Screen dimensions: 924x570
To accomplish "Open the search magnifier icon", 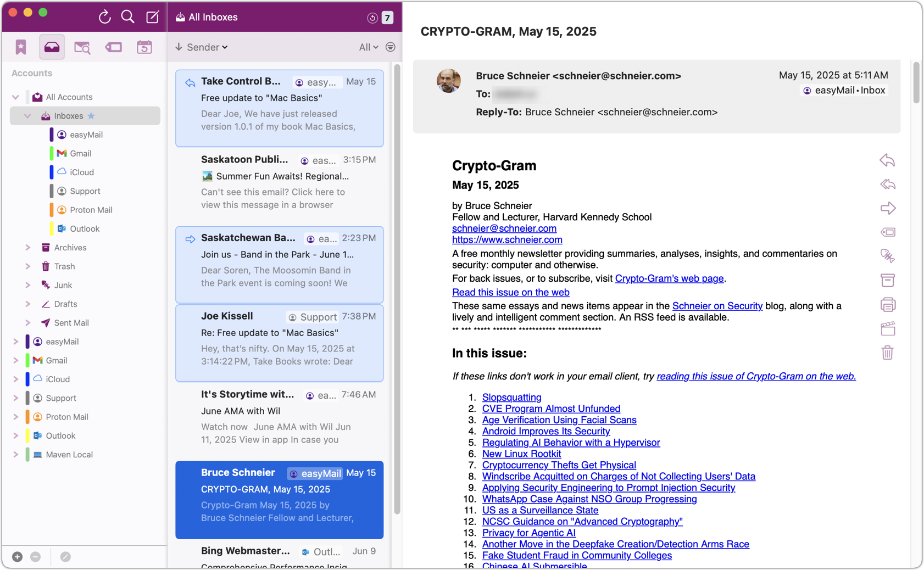I will coord(127,17).
